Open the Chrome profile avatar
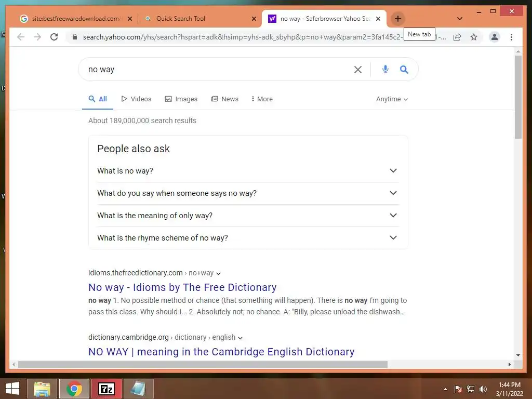Screen dimensions: 532x399 495,37
